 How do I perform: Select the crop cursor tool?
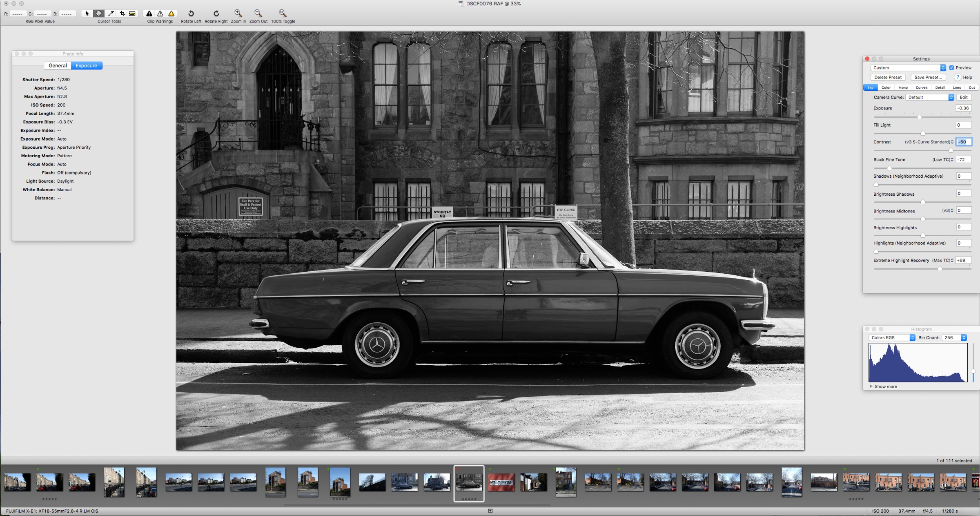click(122, 13)
